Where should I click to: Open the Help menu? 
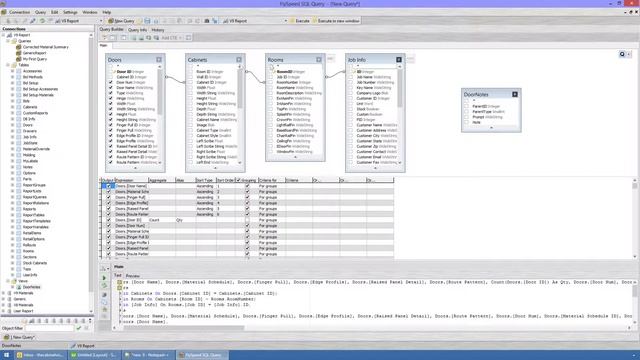(107, 12)
